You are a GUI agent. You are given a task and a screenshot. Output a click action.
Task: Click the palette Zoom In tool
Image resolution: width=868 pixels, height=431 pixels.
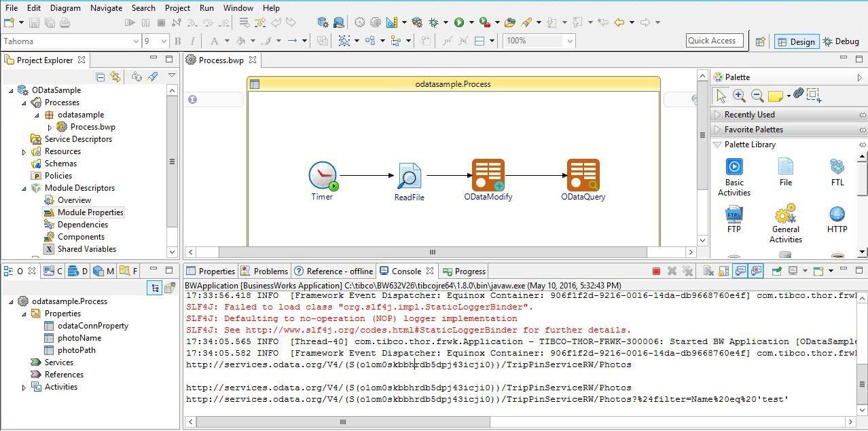pos(739,96)
